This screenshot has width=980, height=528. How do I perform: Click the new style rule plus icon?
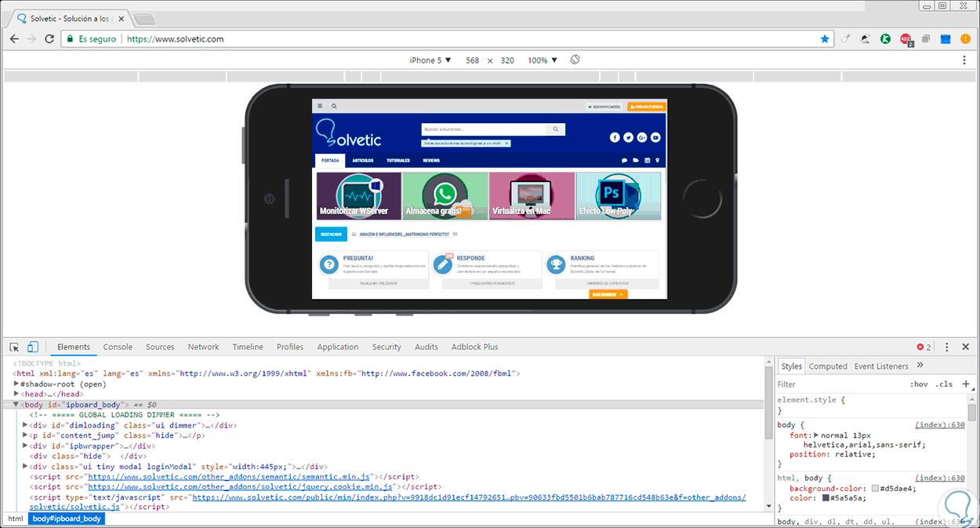(966, 384)
